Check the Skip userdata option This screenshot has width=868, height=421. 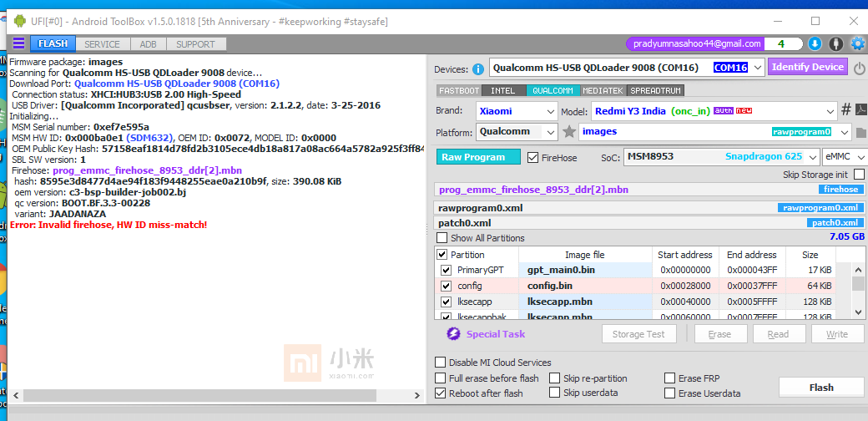click(x=555, y=393)
